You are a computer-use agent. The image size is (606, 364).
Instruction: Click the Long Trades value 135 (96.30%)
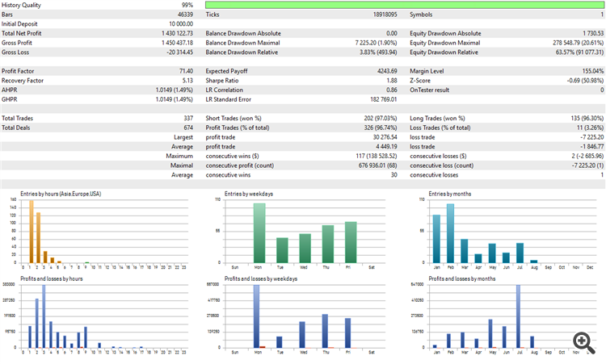tap(587, 118)
